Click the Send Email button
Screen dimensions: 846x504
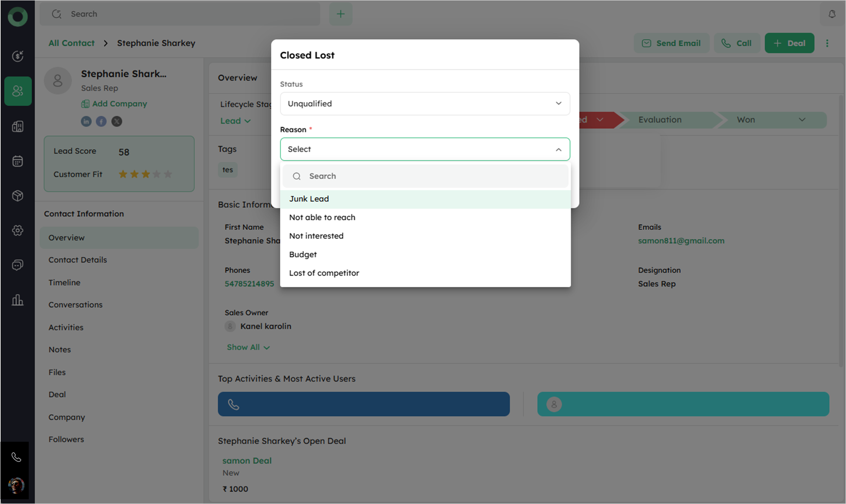pyautogui.click(x=671, y=43)
